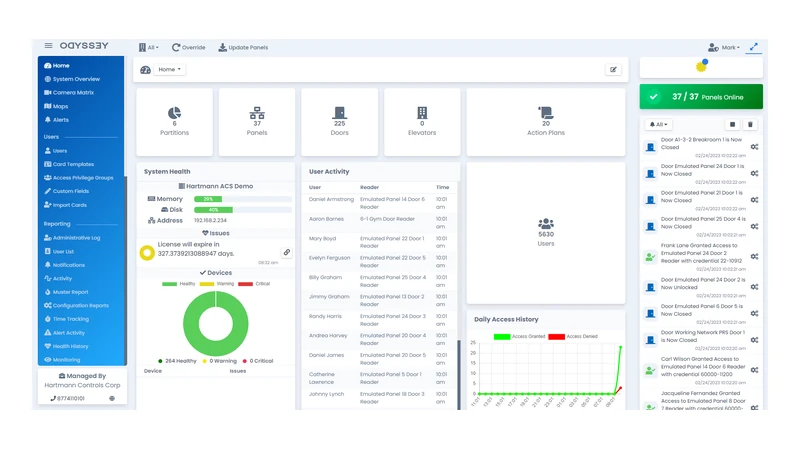
Task: Click gears icon for Carl Wilson access event
Action: coord(754,370)
